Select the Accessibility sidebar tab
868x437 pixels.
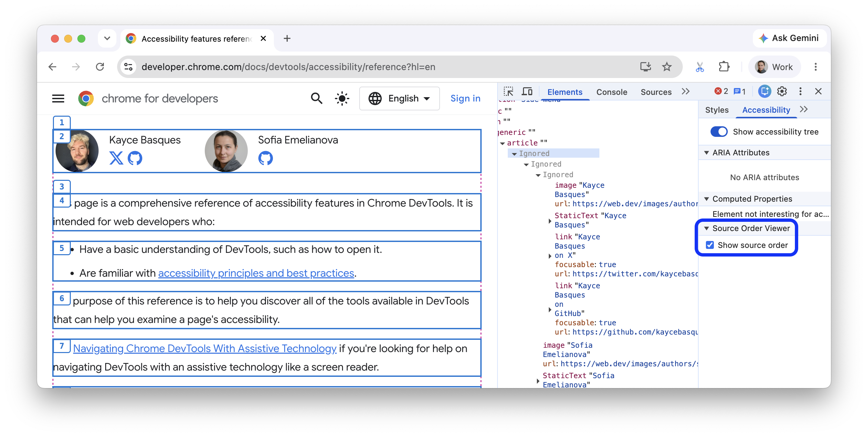pos(766,110)
